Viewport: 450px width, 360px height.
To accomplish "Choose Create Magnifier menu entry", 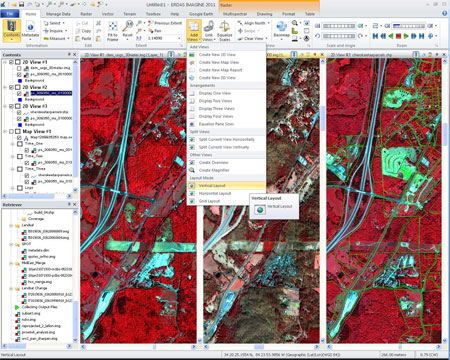I will (x=226, y=170).
